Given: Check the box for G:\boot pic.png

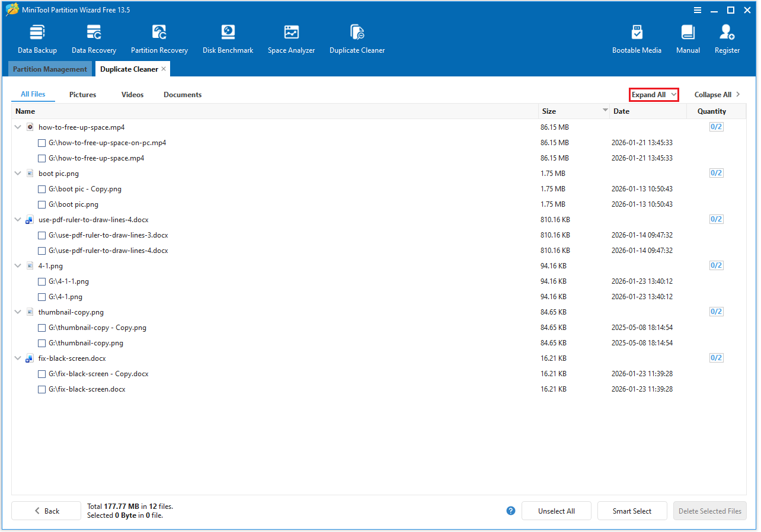Looking at the screenshot, I should [41, 204].
